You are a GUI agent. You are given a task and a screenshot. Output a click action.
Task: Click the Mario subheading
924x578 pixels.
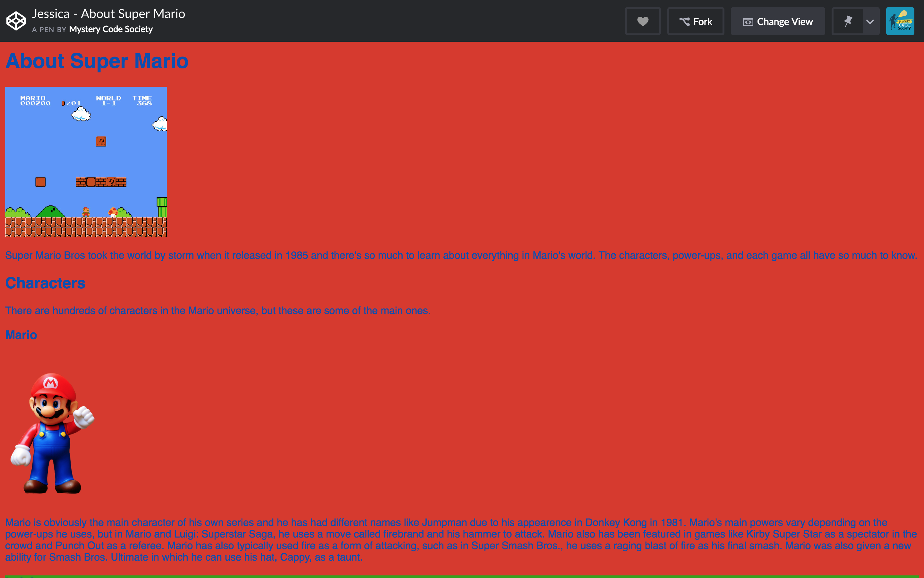click(x=21, y=335)
